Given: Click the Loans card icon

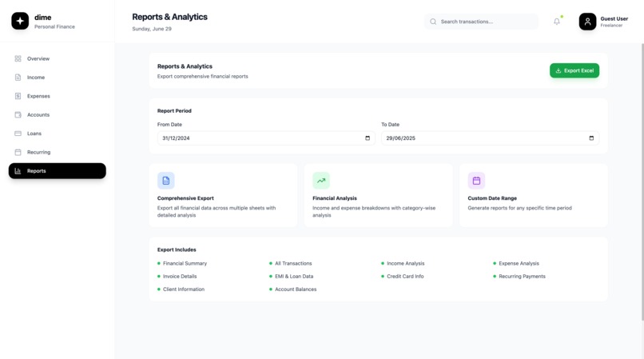Looking at the screenshot, I should click(18, 134).
